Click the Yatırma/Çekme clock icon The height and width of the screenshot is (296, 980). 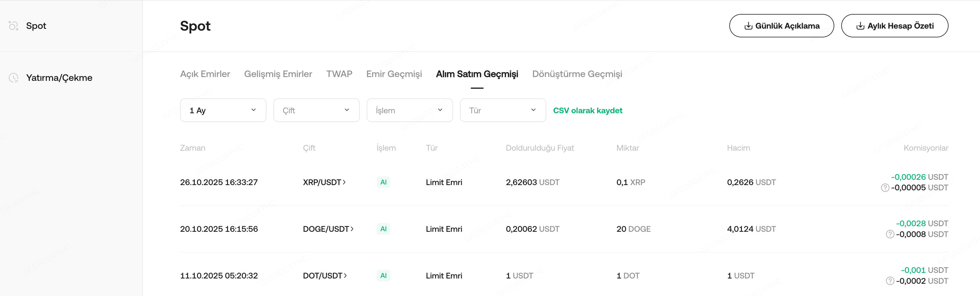14,78
